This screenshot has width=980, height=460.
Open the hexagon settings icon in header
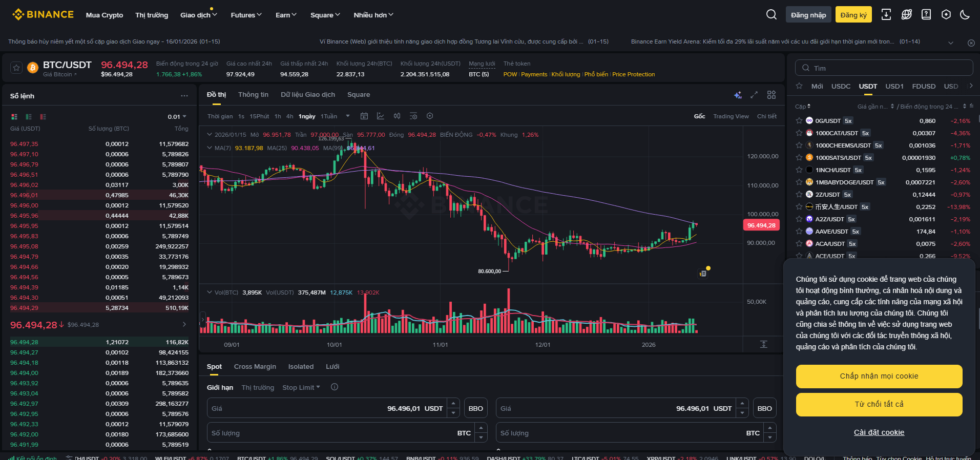[946, 14]
